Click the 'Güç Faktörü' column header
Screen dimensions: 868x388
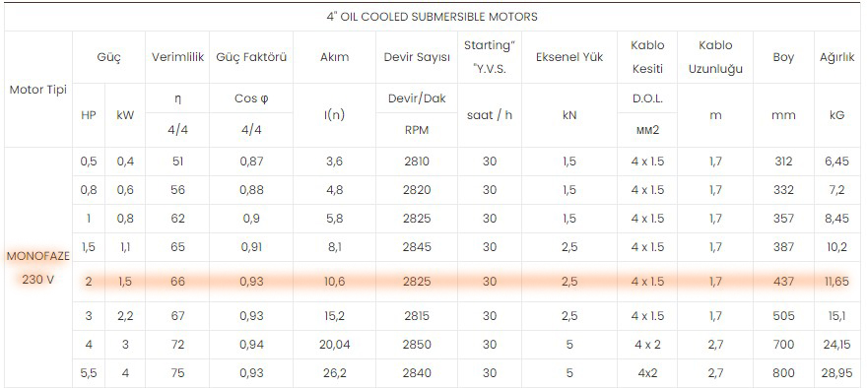251,57
